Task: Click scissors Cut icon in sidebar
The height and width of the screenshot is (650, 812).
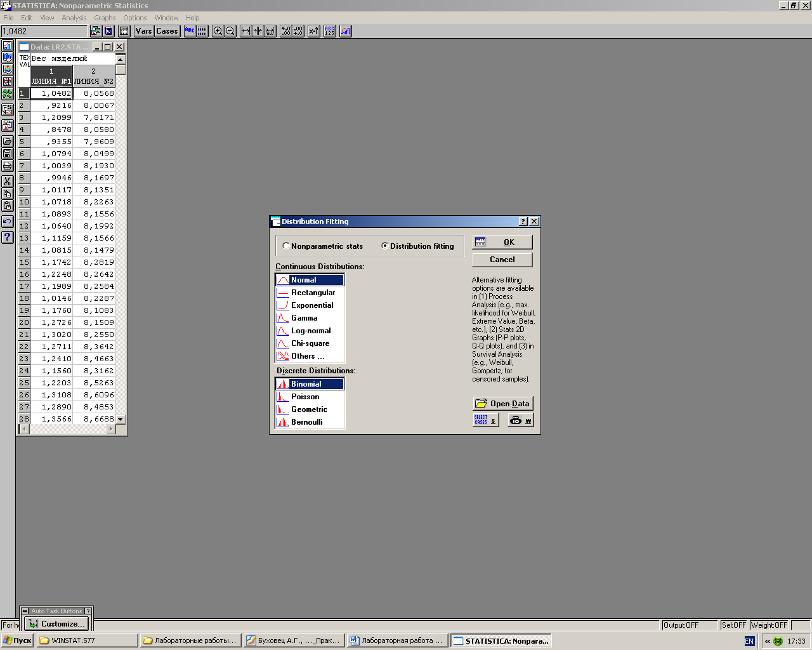Action: pos(8,182)
